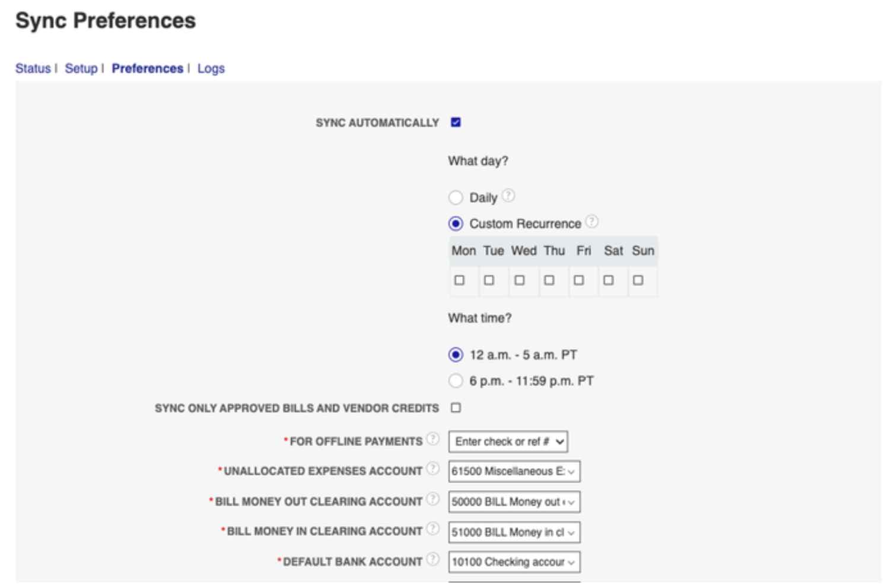Uncheck the Sync Automatically checkbox
Image resolution: width=891 pixels, height=588 pixels.
[456, 123]
